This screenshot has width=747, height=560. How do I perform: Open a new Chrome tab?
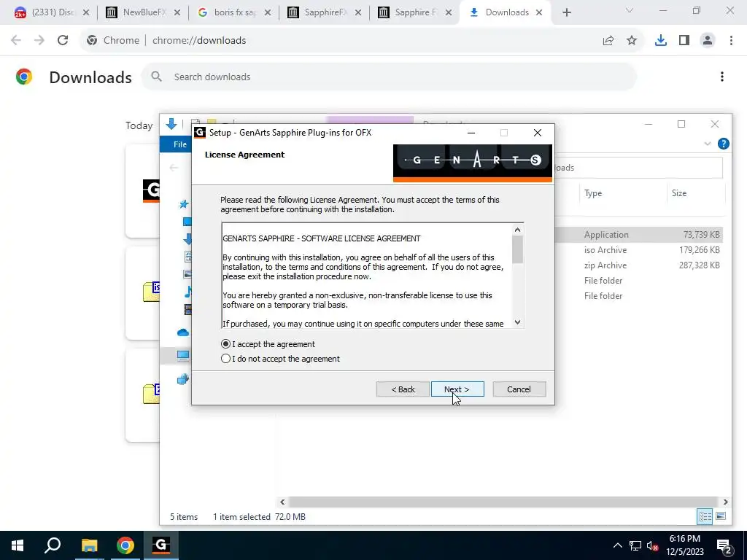[x=566, y=13]
